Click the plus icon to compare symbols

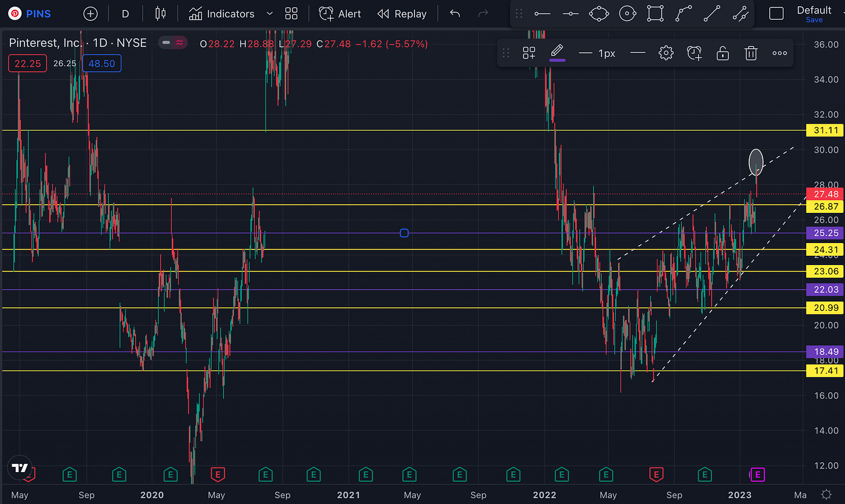click(91, 13)
